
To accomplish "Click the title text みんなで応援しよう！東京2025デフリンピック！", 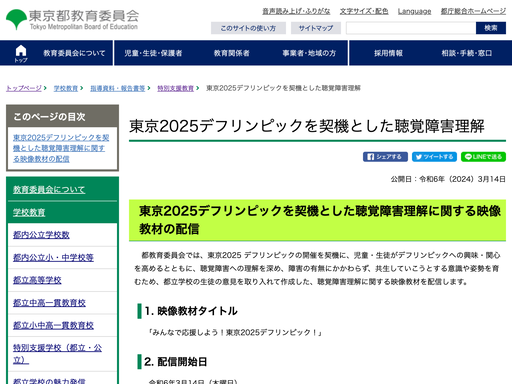I will point(235,332).
